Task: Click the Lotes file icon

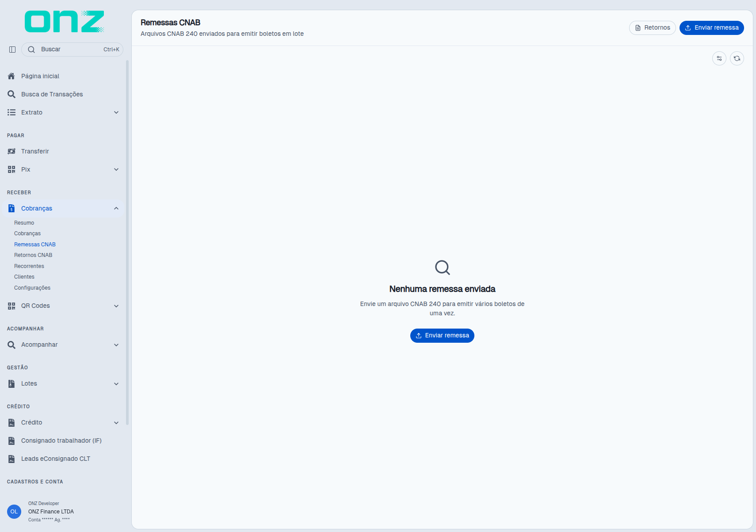Action: pos(11,383)
